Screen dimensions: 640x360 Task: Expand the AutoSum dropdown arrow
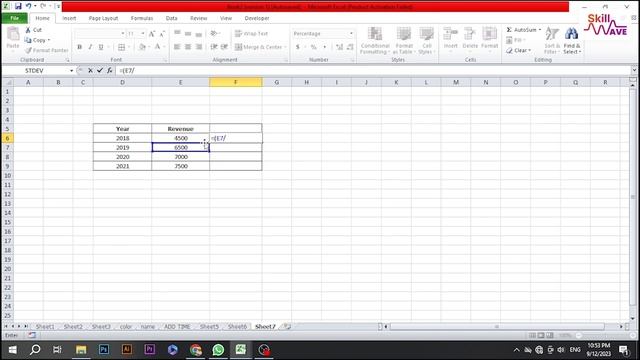[x=540, y=30]
